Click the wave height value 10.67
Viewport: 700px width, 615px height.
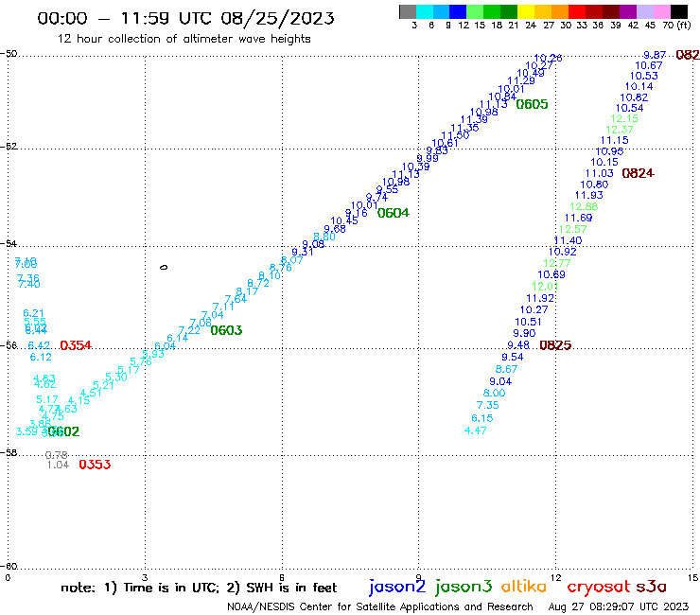pyautogui.click(x=649, y=65)
